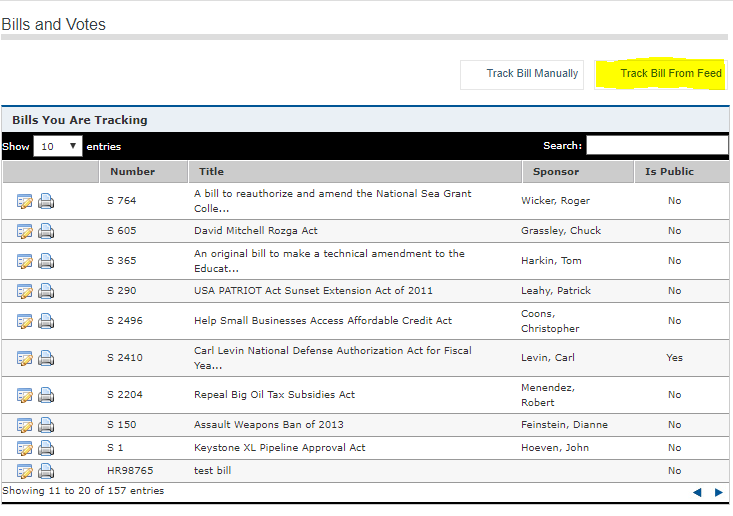Select sponsor Levin, Carl

pyautogui.click(x=548, y=358)
